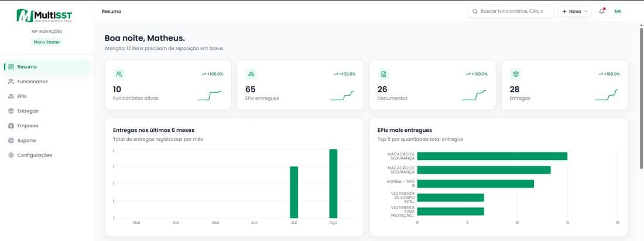The height and width of the screenshot is (241, 644).
Task: Click the EPIs helmet icon in sidebar
Action: (11, 96)
